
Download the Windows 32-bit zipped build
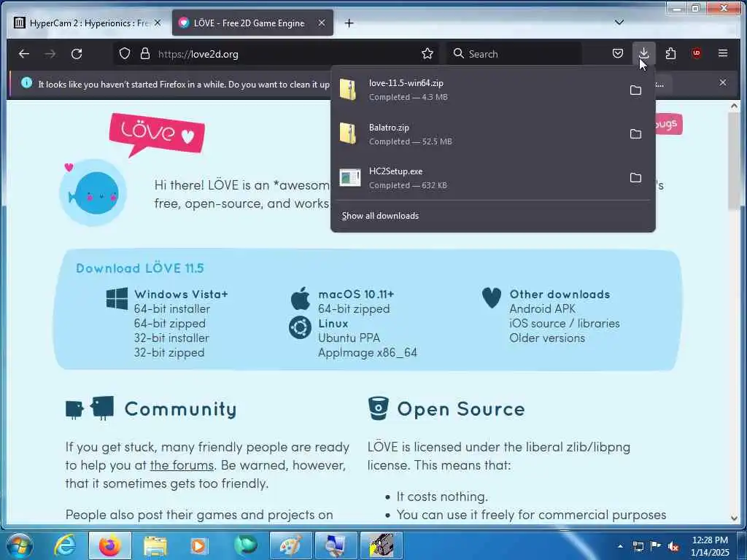pyautogui.click(x=169, y=353)
